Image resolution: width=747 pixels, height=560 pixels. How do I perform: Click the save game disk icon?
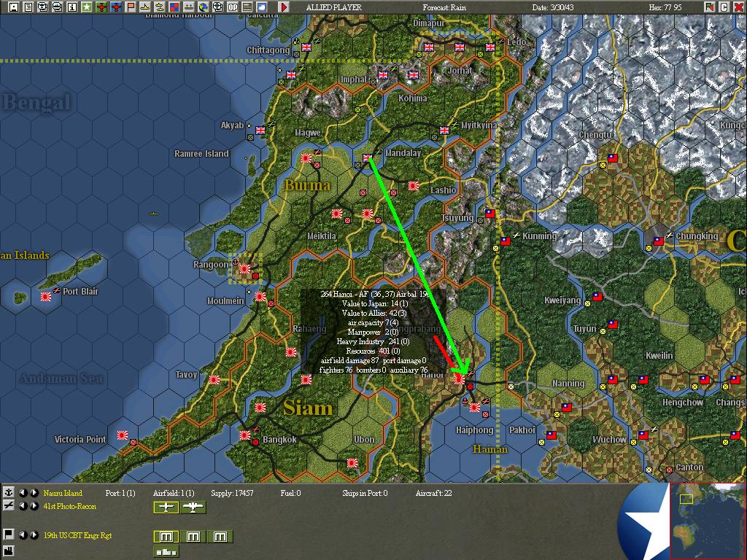(x=14, y=7)
